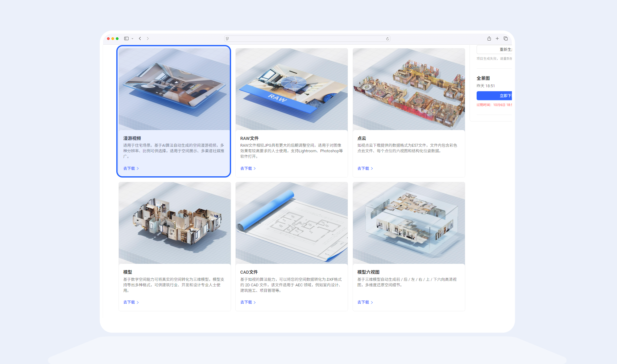Click 去下载 link under 漫游视频

tap(131, 168)
